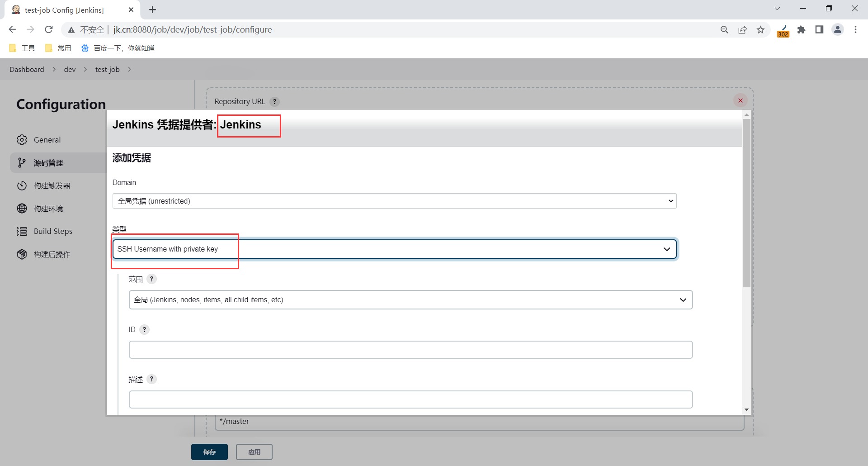Click the build environment globe icon
Screen dimensions: 868x466
pyautogui.click(x=22, y=209)
